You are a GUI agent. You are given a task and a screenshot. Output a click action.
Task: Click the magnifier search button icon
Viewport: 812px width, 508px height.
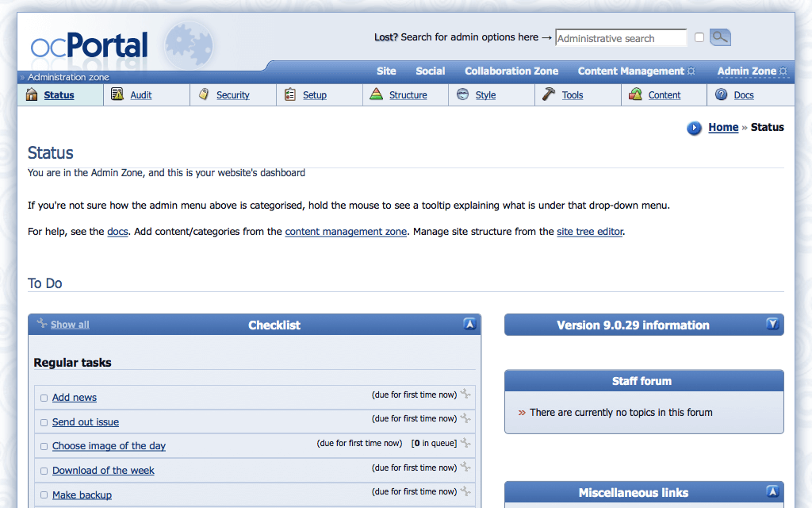coord(720,37)
